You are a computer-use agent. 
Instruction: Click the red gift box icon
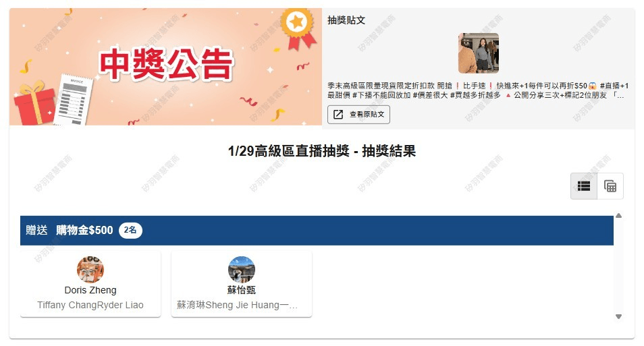(x=34, y=103)
